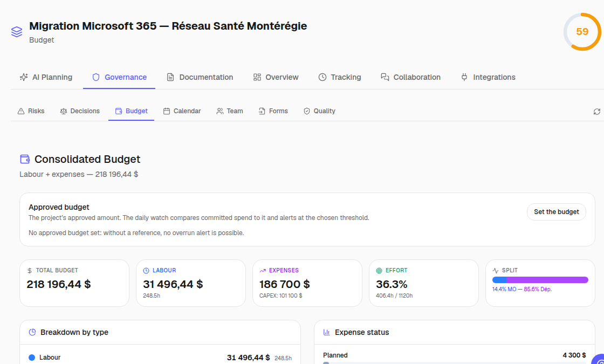Show the Risks sub-tab
Viewport: 604px width, 364px height.
[x=31, y=111]
